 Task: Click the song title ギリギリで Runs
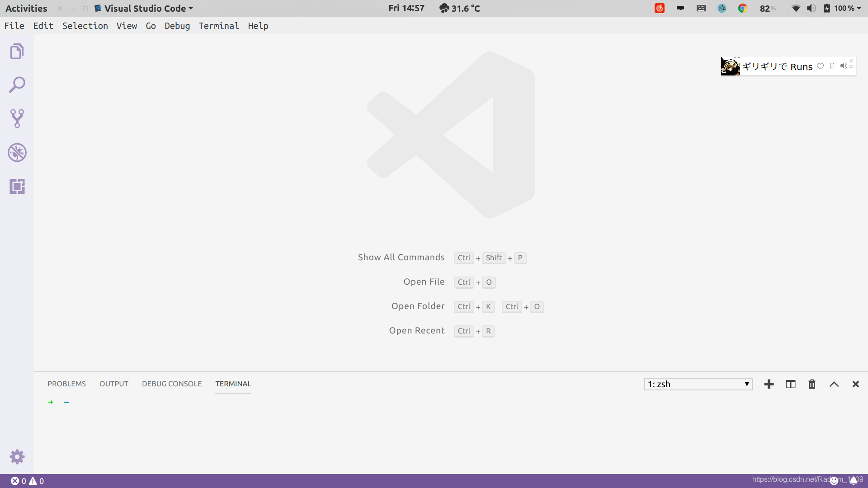(778, 66)
